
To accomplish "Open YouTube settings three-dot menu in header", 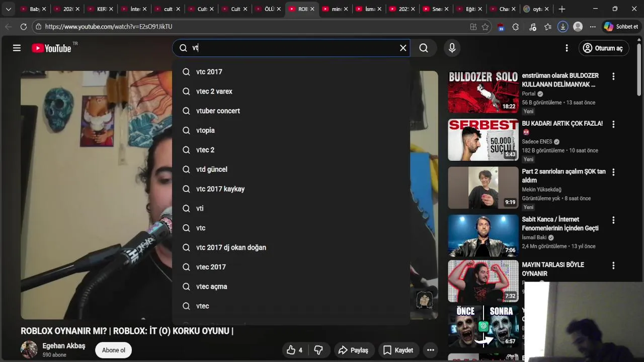I will coord(567,48).
